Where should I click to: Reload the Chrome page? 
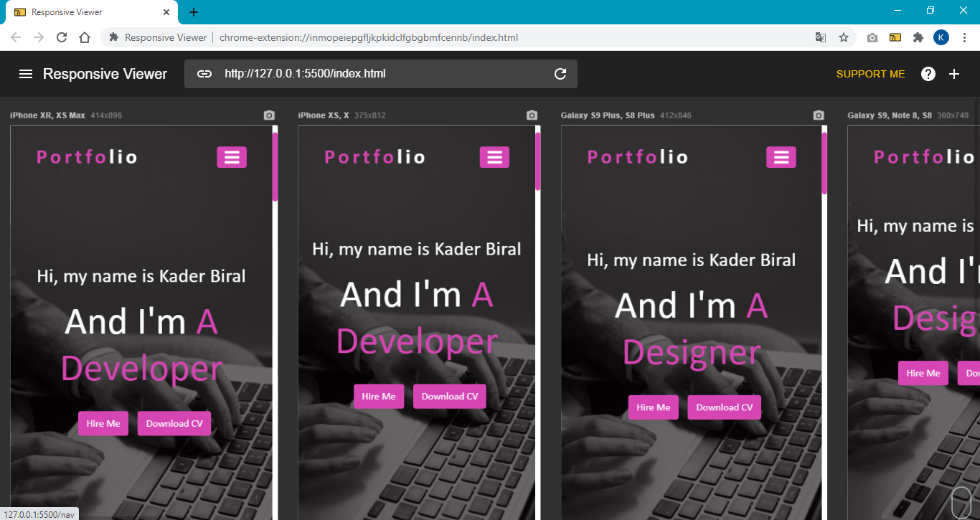pos(62,37)
